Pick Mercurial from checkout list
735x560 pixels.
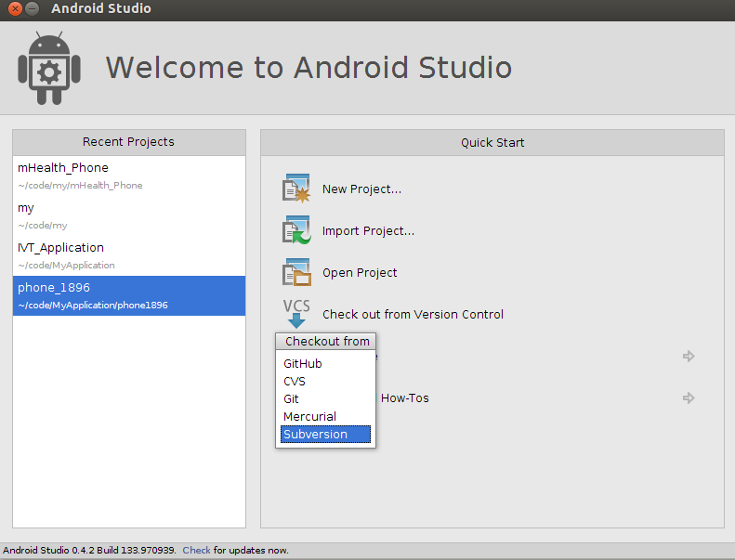click(325, 417)
